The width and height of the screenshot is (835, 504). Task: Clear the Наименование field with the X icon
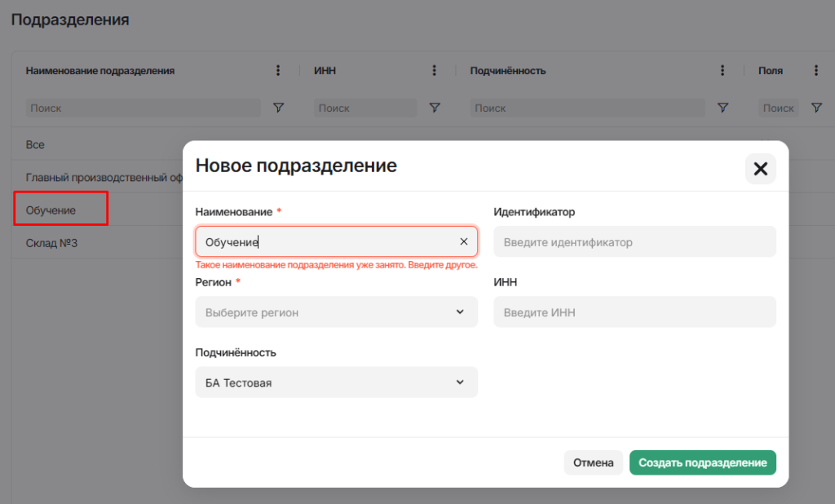pos(463,241)
